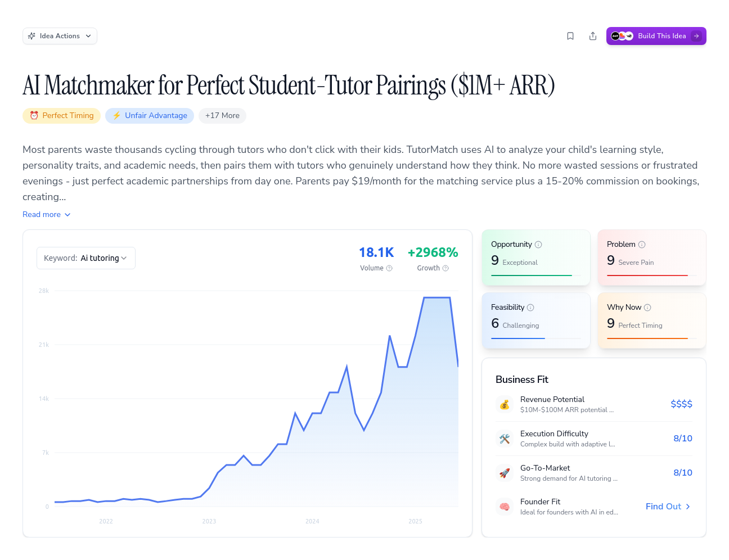
Task: Show the +17 More tags
Action: tap(222, 116)
